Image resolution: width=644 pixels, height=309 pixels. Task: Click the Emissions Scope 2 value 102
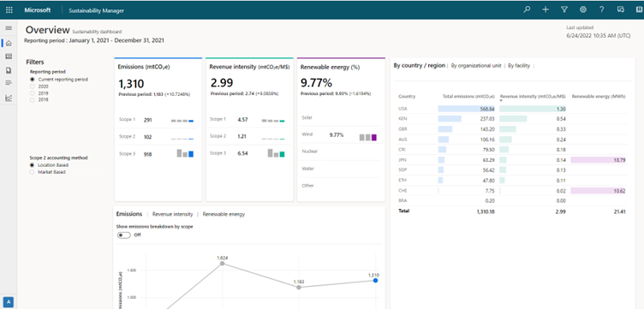[x=148, y=137]
